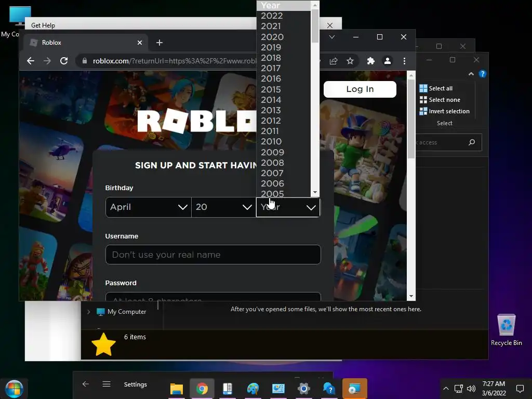Open the day dropdown showing 20

pos(223,207)
